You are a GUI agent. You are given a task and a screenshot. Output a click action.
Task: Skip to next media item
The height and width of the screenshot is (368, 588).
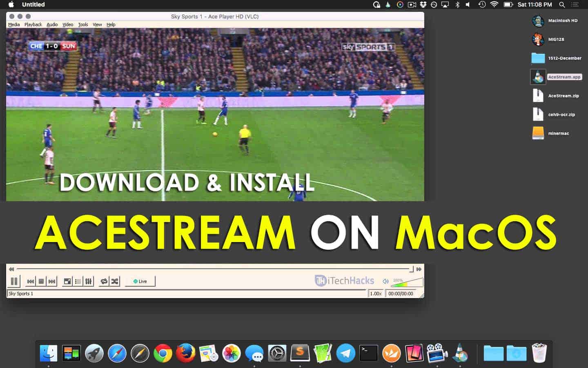pyautogui.click(x=52, y=281)
